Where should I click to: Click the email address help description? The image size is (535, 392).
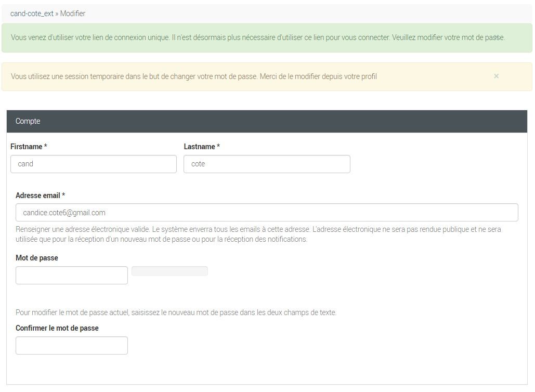258,234
